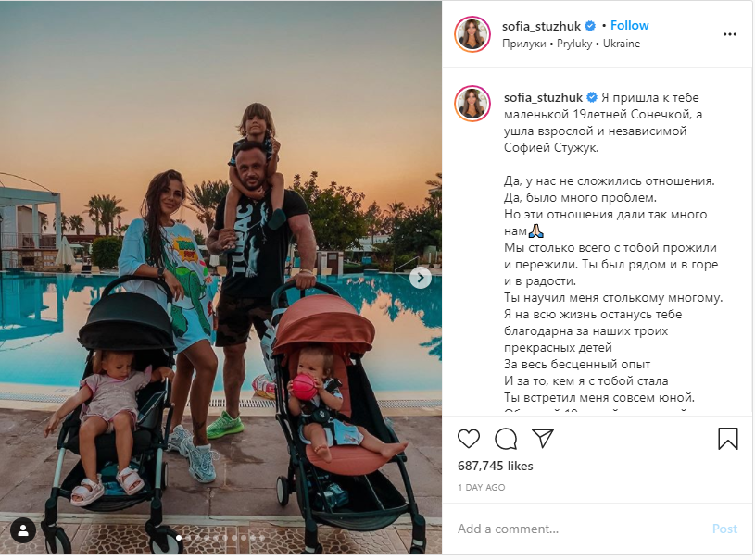Open sofia_stuzhuk profile from header username

pyautogui.click(x=541, y=26)
